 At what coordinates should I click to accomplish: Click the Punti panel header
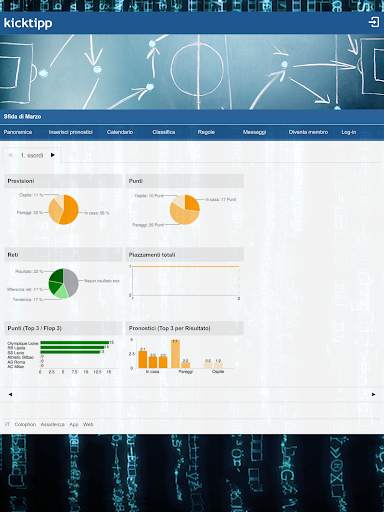click(185, 181)
